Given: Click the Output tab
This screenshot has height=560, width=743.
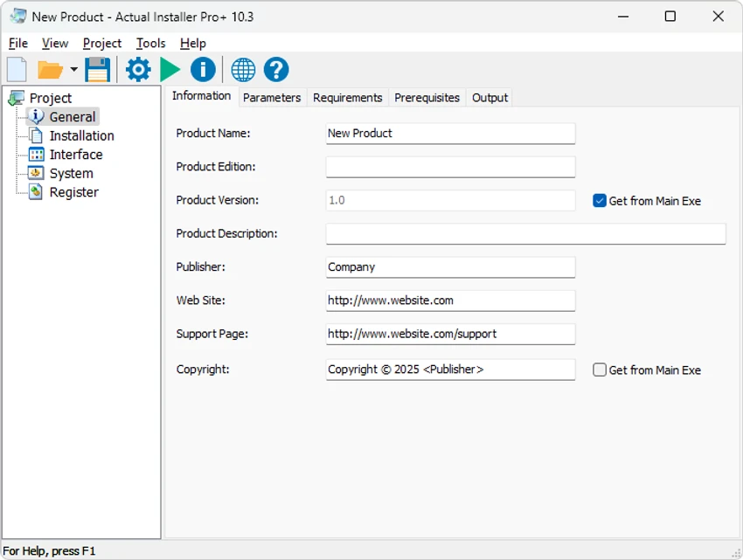Looking at the screenshot, I should click(490, 98).
